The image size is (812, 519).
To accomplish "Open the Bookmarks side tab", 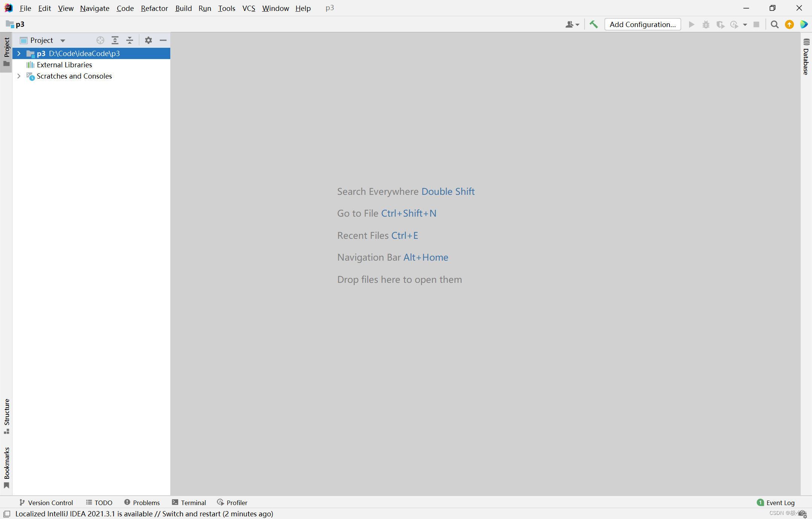I will [6, 467].
